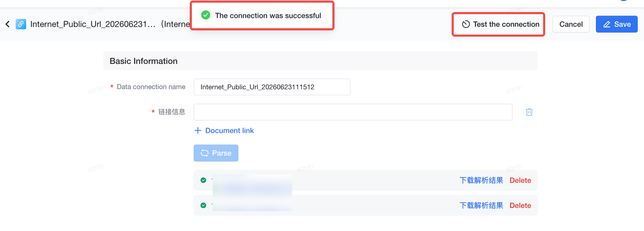The height and width of the screenshot is (231, 644).
Task: Download parse result for second document
Action: 481,205
